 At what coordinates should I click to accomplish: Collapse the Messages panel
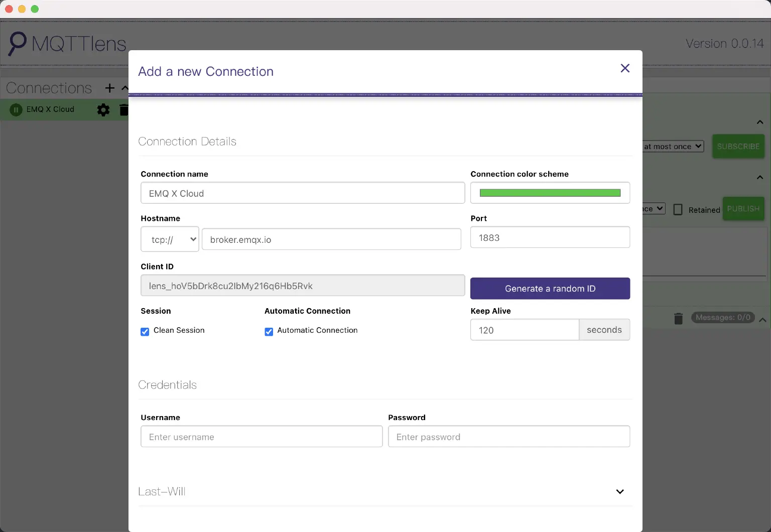click(x=763, y=319)
